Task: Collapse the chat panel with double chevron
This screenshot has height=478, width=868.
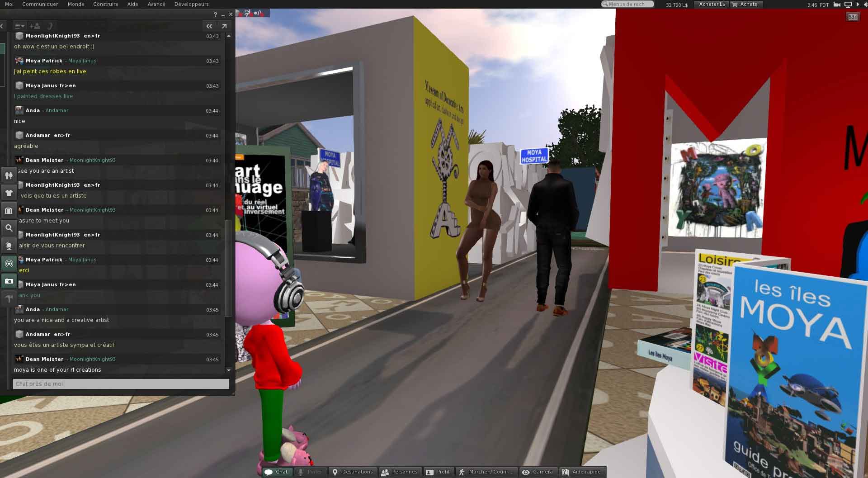Action: (209, 26)
